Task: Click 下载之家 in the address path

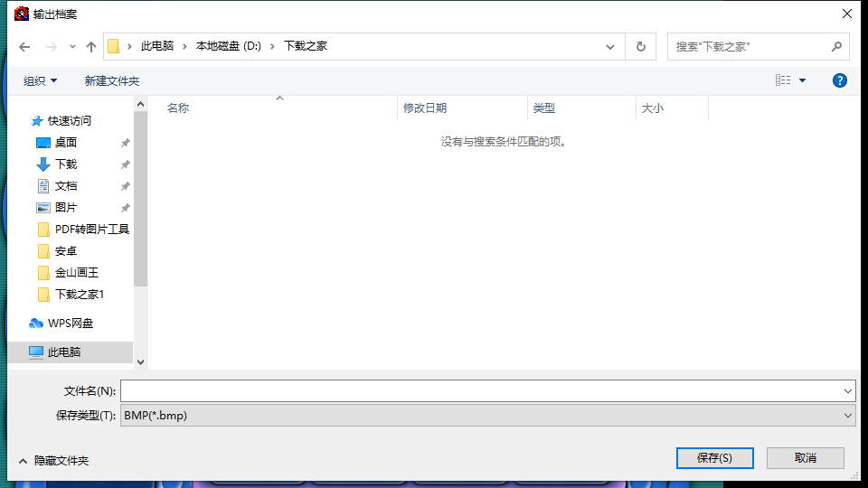Action: tap(306, 46)
